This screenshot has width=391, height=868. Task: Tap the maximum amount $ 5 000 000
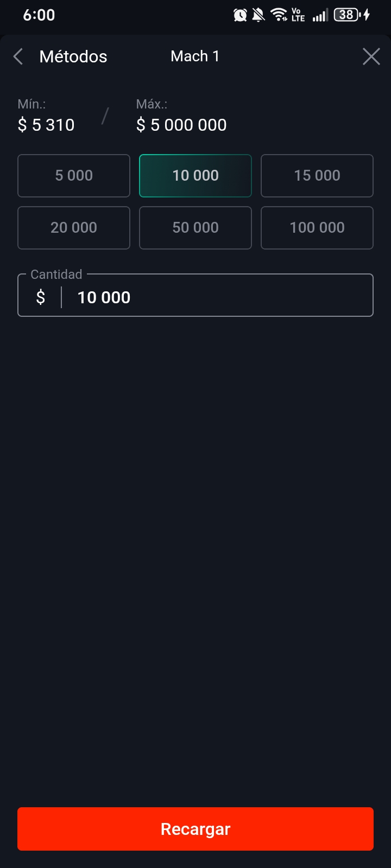(181, 125)
